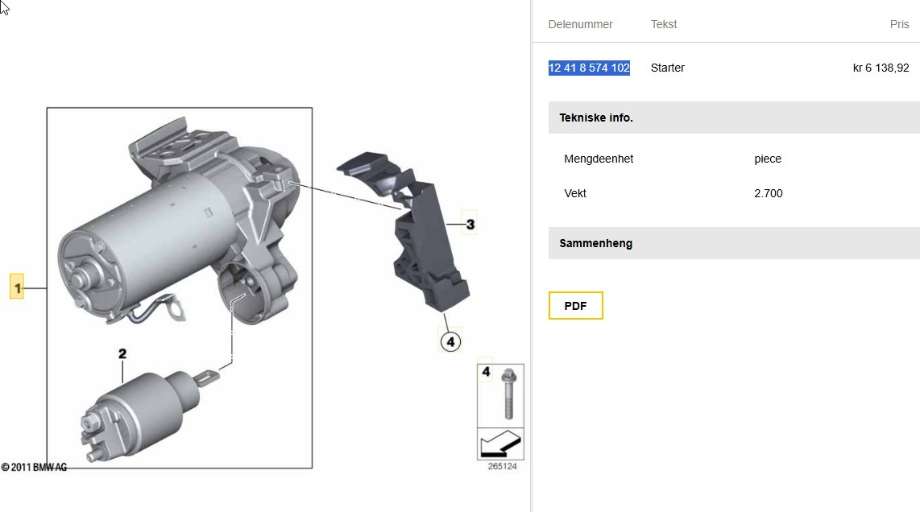
Task: Select circled callout 4 below bracket
Action: tap(451, 341)
